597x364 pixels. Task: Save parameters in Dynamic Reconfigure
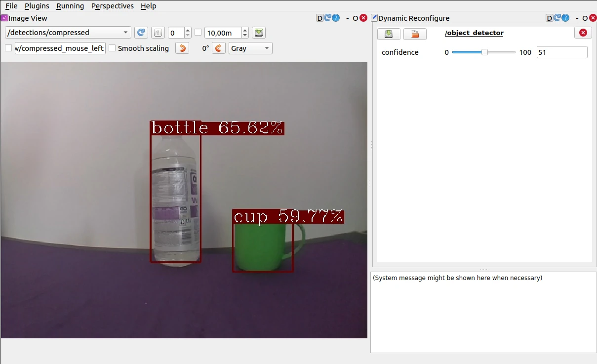pos(389,34)
